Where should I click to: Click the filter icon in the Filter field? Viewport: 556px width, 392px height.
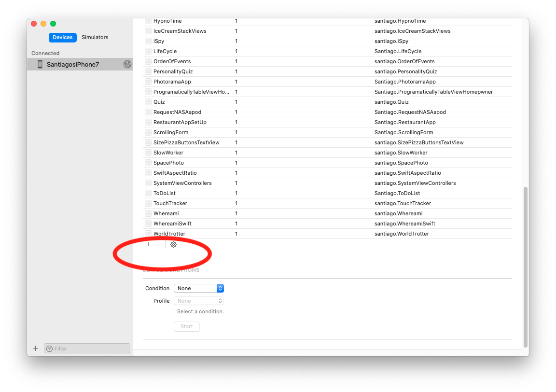tap(50, 349)
